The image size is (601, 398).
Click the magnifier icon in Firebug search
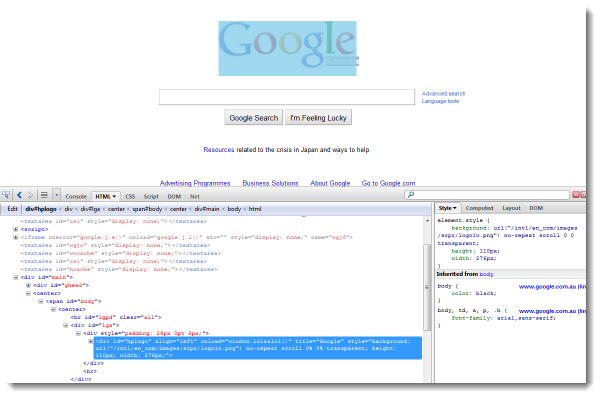point(411,195)
